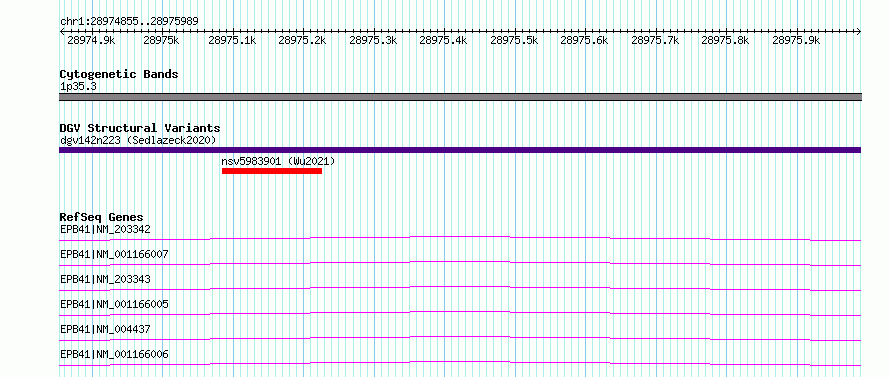Select the EPB41|NM_001166006 transcript label
Screen dimensions: 890x377
(x=114, y=355)
